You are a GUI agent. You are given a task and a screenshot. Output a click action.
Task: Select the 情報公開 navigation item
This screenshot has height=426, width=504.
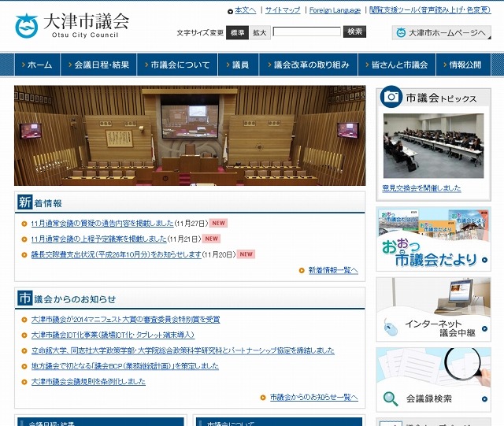(x=465, y=65)
